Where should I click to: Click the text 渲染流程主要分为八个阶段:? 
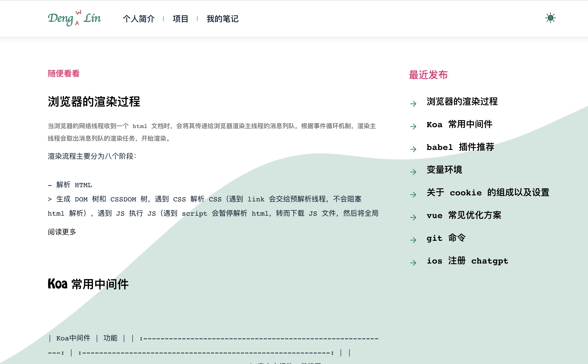(92, 156)
